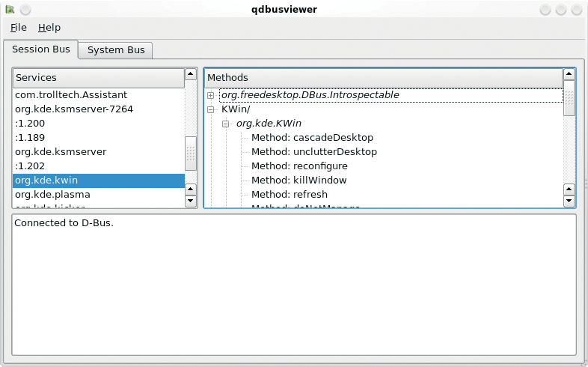The width and height of the screenshot is (588, 367).
Task: Select Method: killWindow
Action: pyautogui.click(x=299, y=181)
